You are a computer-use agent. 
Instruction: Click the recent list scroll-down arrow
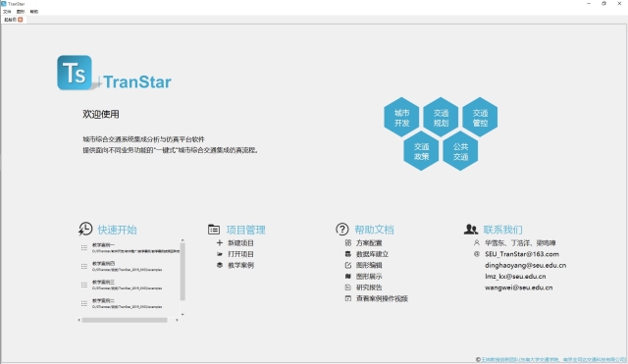click(x=183, y=314)
